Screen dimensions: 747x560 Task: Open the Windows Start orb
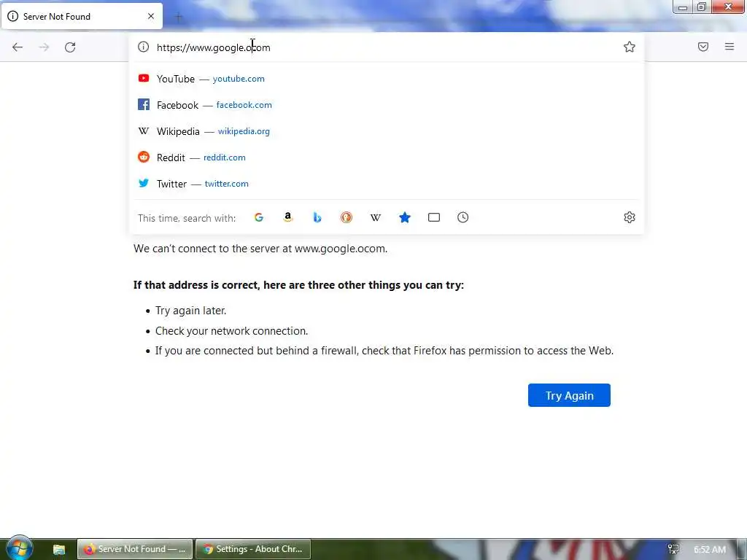[19, 548]
